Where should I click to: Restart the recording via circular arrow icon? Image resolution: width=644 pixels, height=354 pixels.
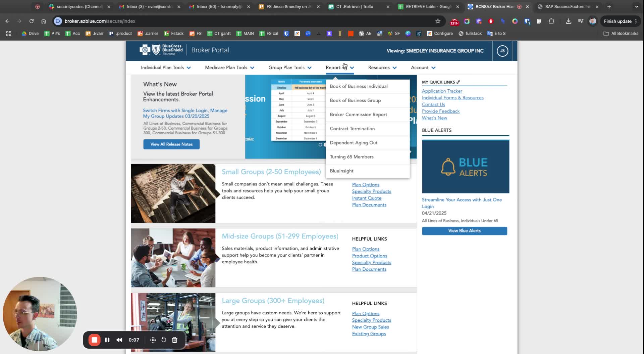164,340
